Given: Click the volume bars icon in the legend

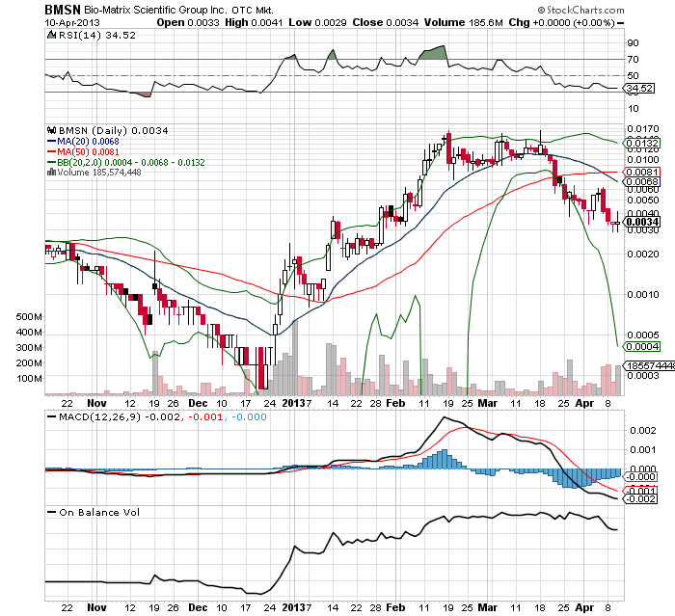Looking at the screenshot, I should click(x=51, y=173).
